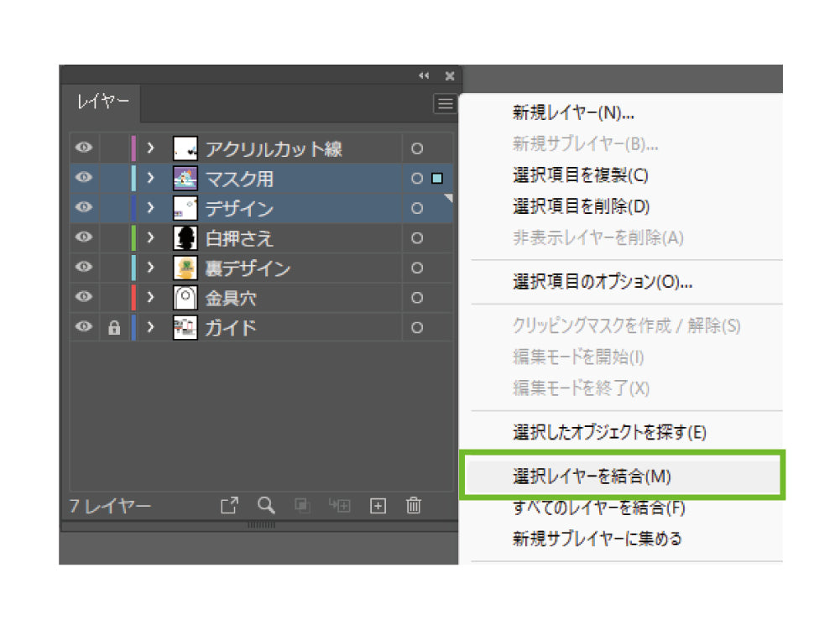Hide the 金具穴 layer via eye icon
This screenshot has width=840, height=630.
[x=84, y=297]
